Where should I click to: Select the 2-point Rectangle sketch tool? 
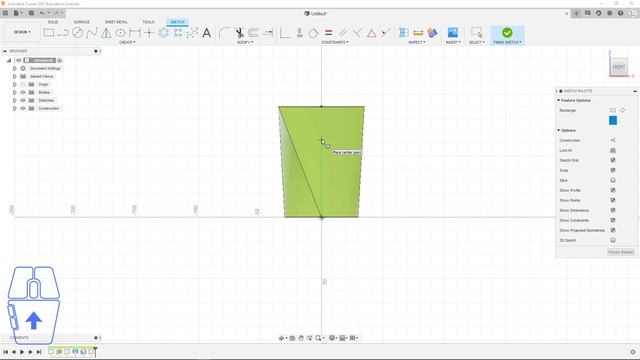point(49,33)
